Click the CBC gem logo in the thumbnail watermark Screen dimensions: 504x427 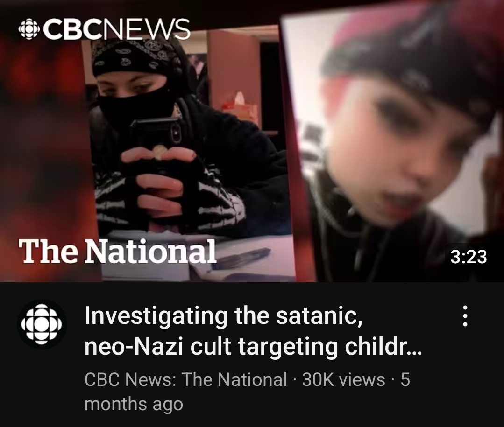coord(29,29)
